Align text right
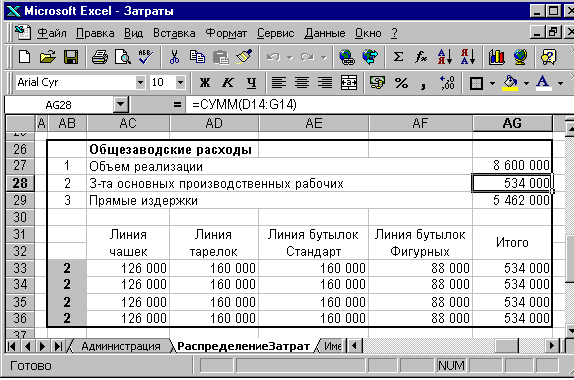The image size is (574, 380). [325, 83]
